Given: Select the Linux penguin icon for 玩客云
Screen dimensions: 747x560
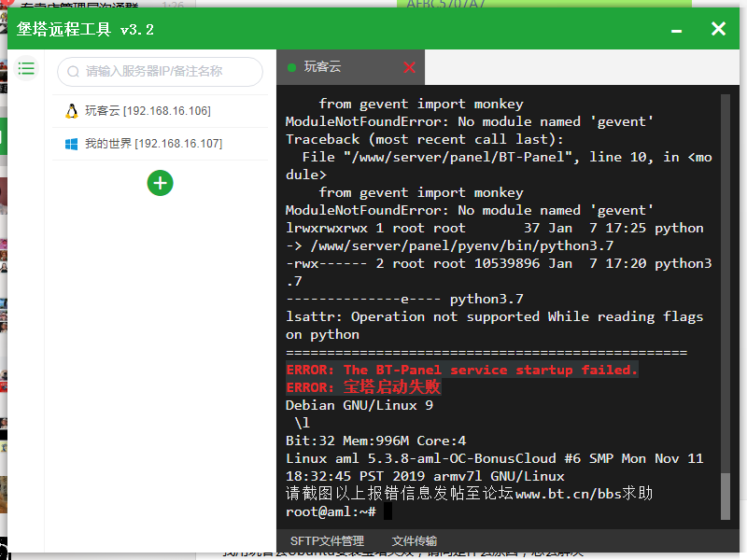Looking at the screenshot, I should point(72,111).
